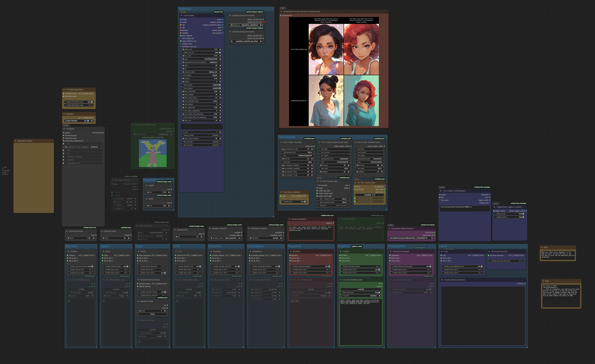
Task: Click the wrench icon on Image Resize
Action: [x=116, y=180]
